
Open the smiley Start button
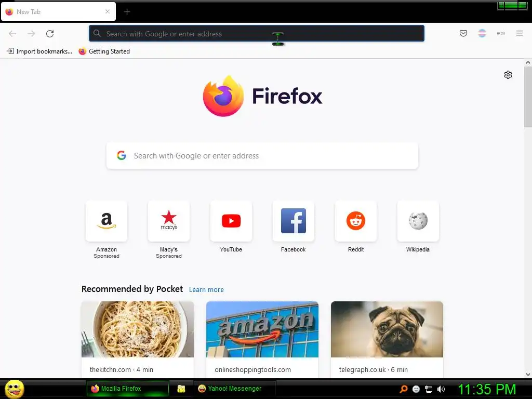[14, 389]
